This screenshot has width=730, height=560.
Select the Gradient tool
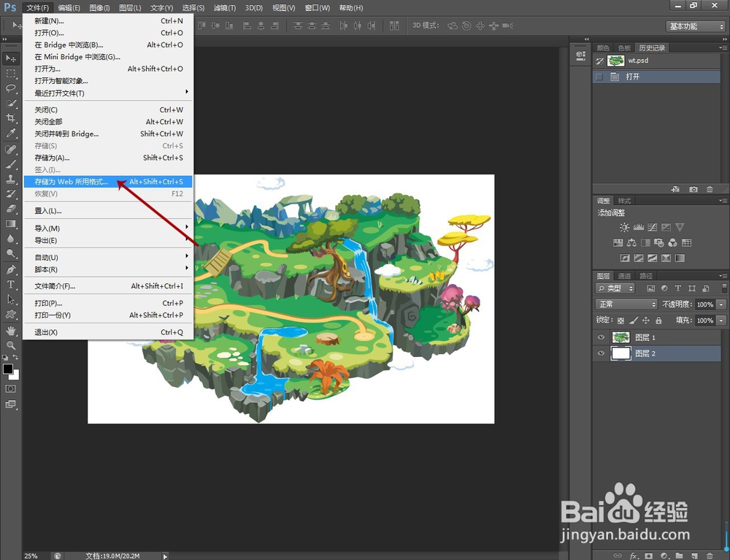pyautogui.click(x=11, y=224)
